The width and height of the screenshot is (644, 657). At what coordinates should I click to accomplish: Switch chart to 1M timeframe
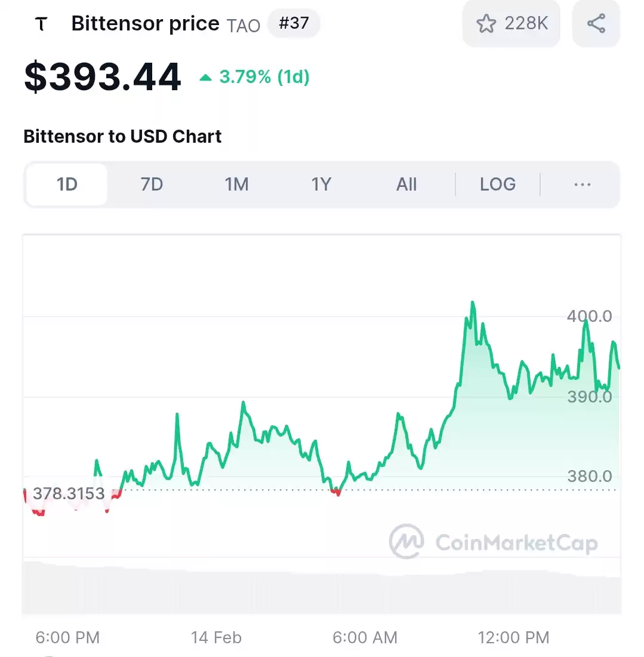point(236,185)
